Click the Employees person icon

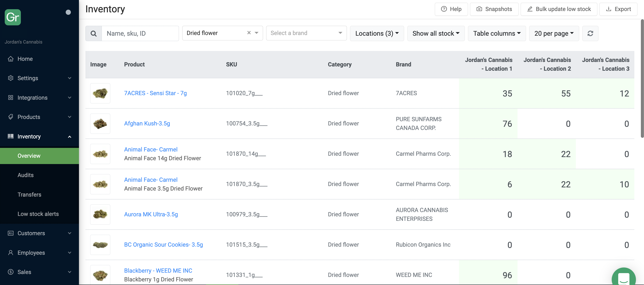pyautogui.click(x=11, y=253)
